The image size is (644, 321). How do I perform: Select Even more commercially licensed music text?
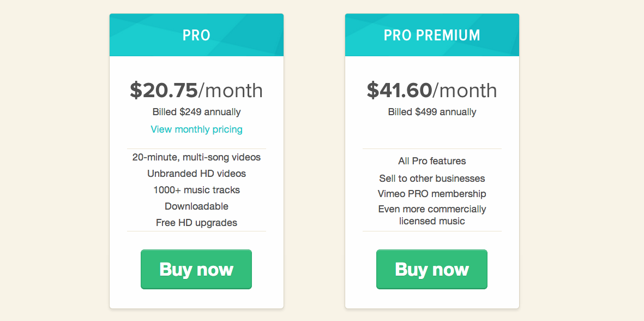[432, 215]
